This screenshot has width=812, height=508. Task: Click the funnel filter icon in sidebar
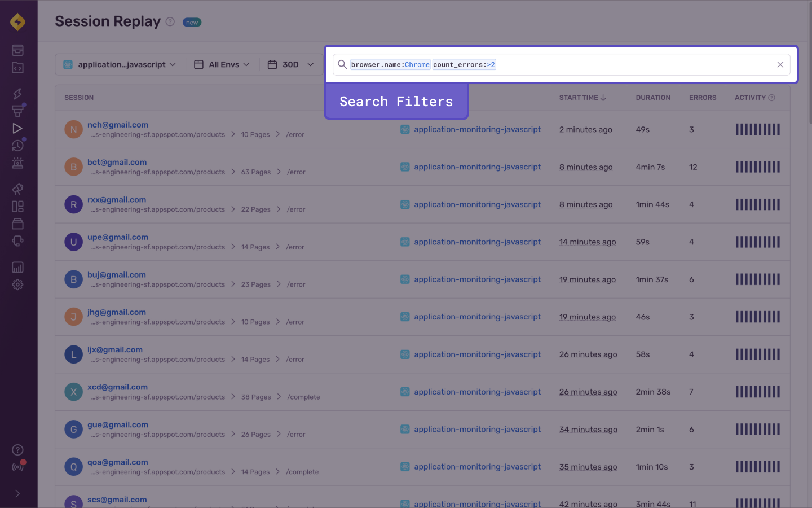tap(17, 110)
